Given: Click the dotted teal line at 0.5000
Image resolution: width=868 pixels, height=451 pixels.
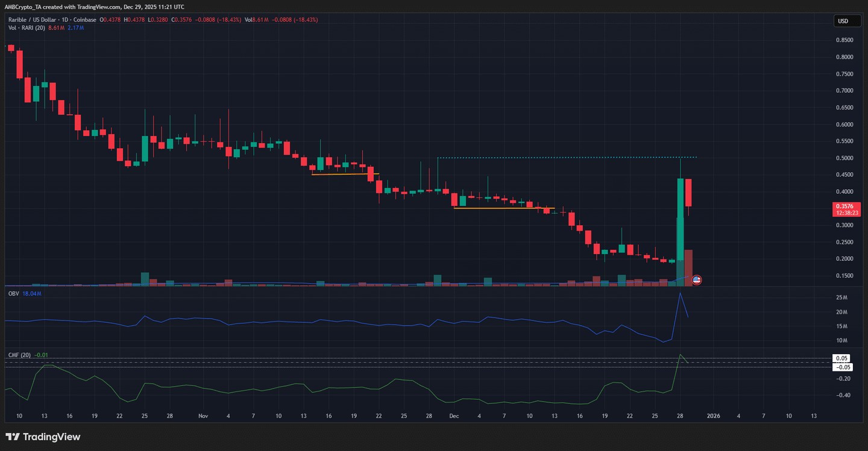Looking at the screenshot, I should coord(567,158).
